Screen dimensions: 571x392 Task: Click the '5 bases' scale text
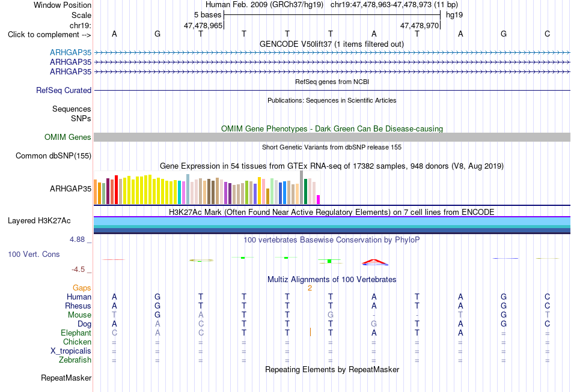207,15
